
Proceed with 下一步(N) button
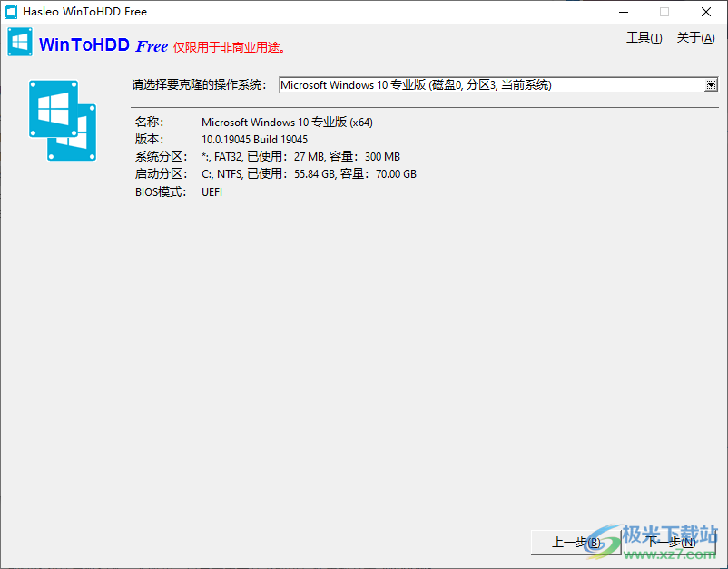(671, 542)
